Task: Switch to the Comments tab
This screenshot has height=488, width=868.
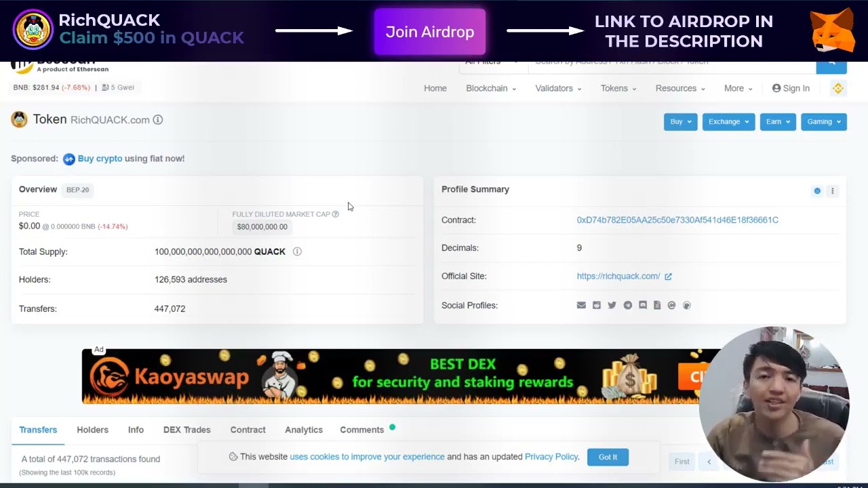Action: point(362,430)
